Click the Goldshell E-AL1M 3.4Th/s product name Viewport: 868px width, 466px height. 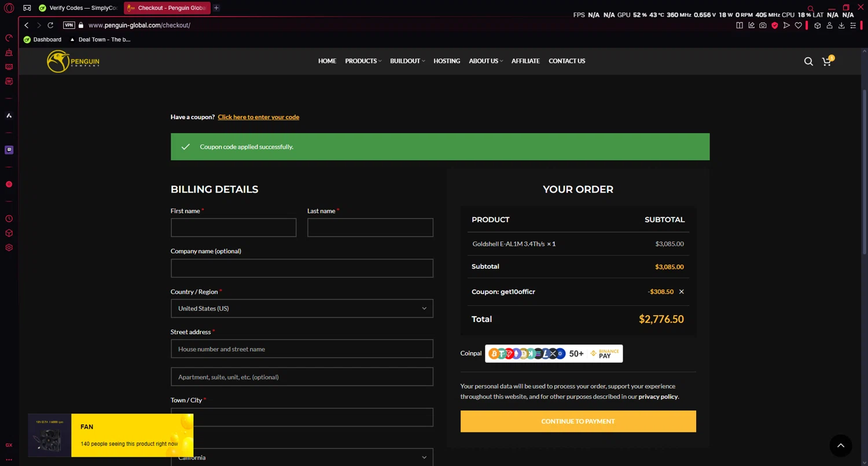(508, 244)
